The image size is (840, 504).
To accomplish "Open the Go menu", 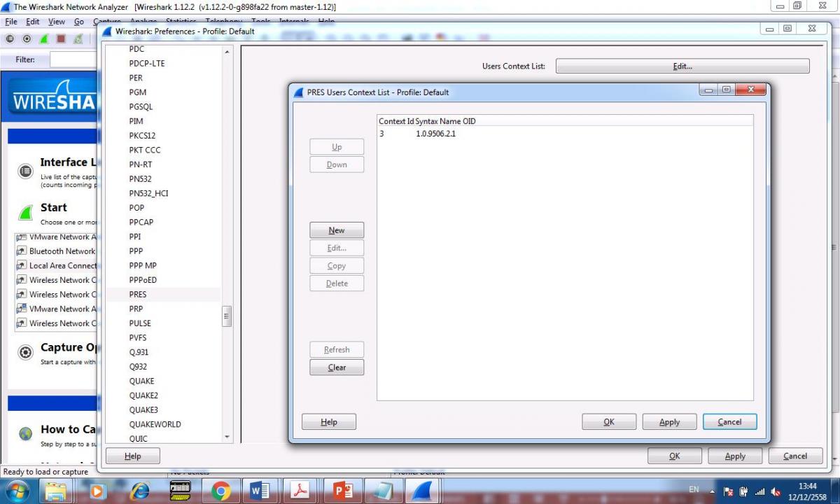I will (79, 22).
